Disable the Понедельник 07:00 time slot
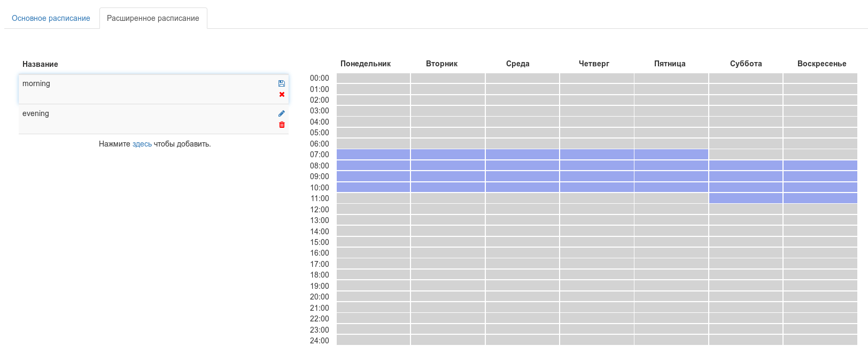The width and height of the screenshot is (868, 361). 373,155
